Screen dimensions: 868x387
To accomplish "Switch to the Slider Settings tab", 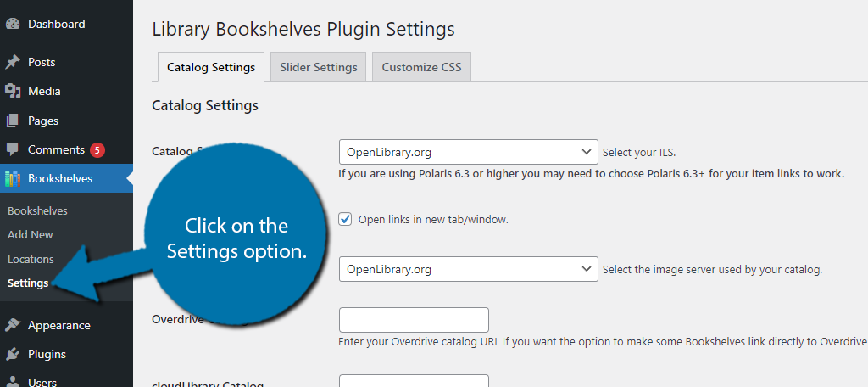I will point(319,68).
